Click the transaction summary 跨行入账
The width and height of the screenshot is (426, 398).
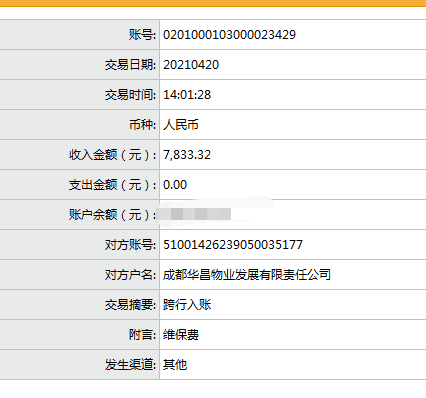187,305
